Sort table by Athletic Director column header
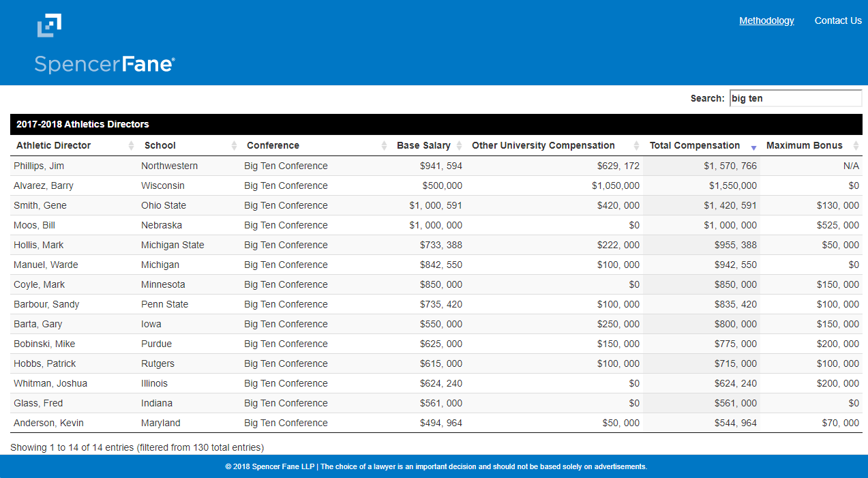Image resolution: width=868 pixels, height=478 pixels. tap(53, 145)
